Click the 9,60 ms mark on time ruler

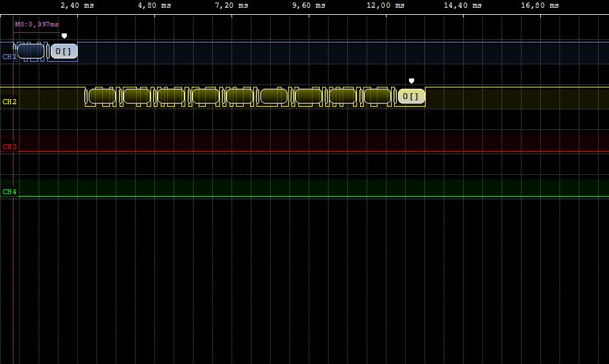point(309,6)
